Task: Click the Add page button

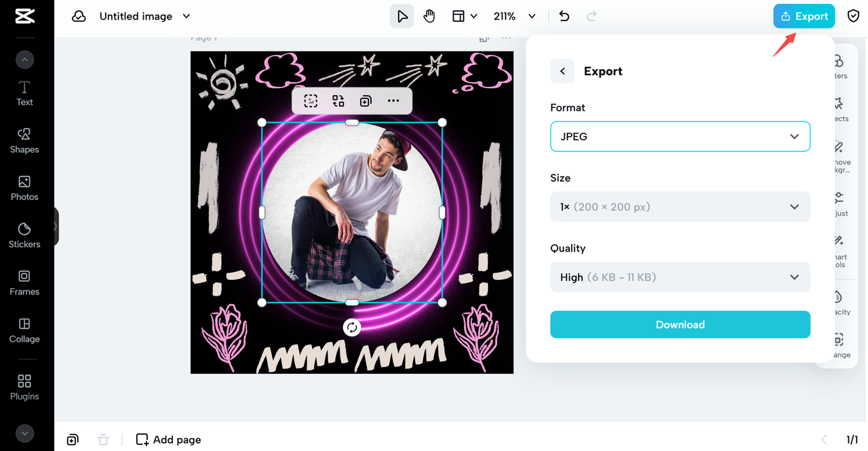Action: (x=168, y=439)
